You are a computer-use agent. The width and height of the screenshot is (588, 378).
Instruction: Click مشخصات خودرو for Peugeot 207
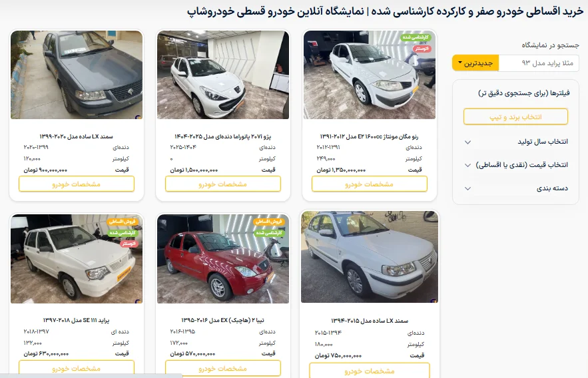(x=223, y=184)
